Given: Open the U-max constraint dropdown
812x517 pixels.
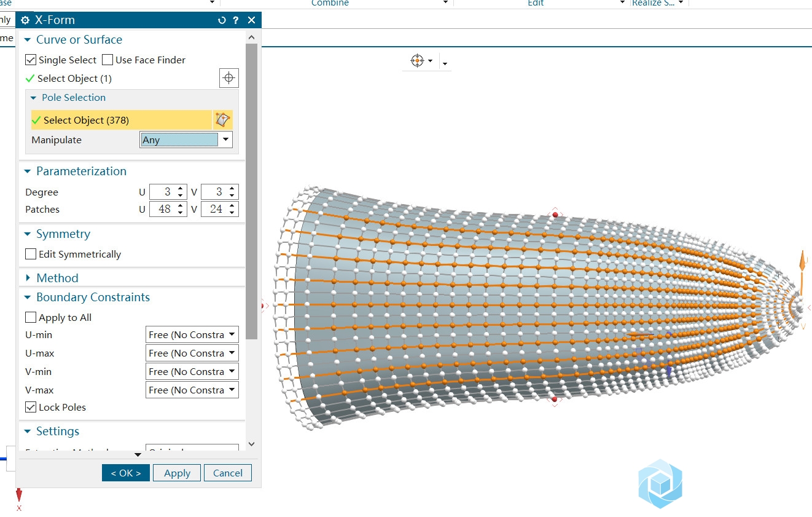Looking at the screenshot, I should click(192, 353).
